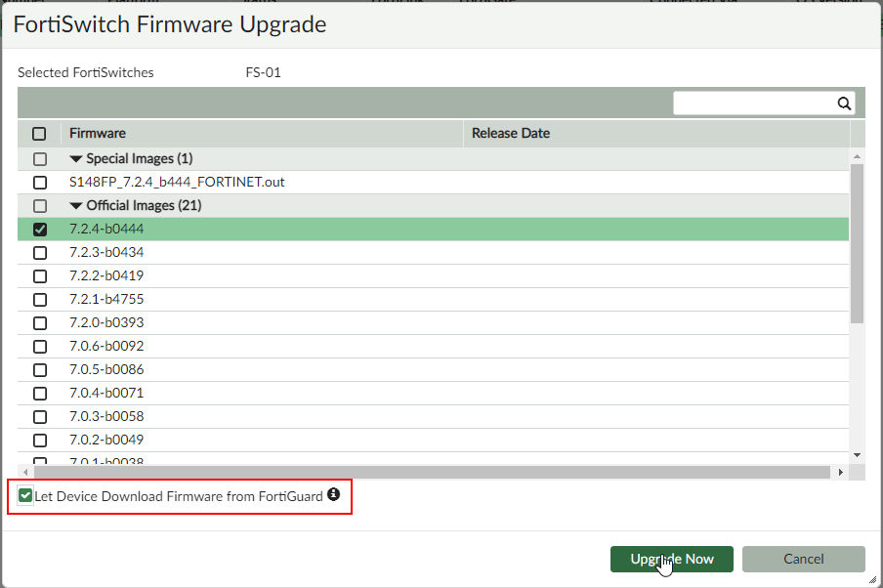Click the 7.0.2-b0049 firmware name
The width and height of the screenshot is (883, 588).
point(106,441)
